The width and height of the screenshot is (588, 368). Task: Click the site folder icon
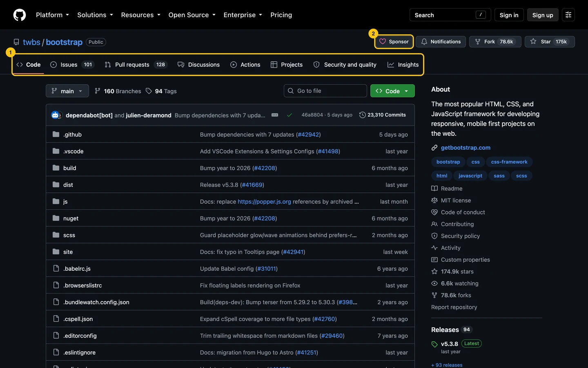click(56, 252)
